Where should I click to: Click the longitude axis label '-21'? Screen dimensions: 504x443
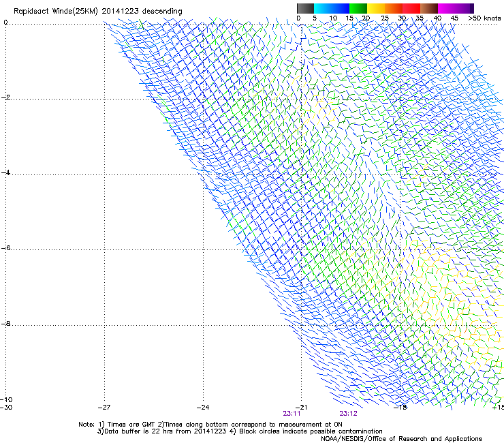click(301, 408)
